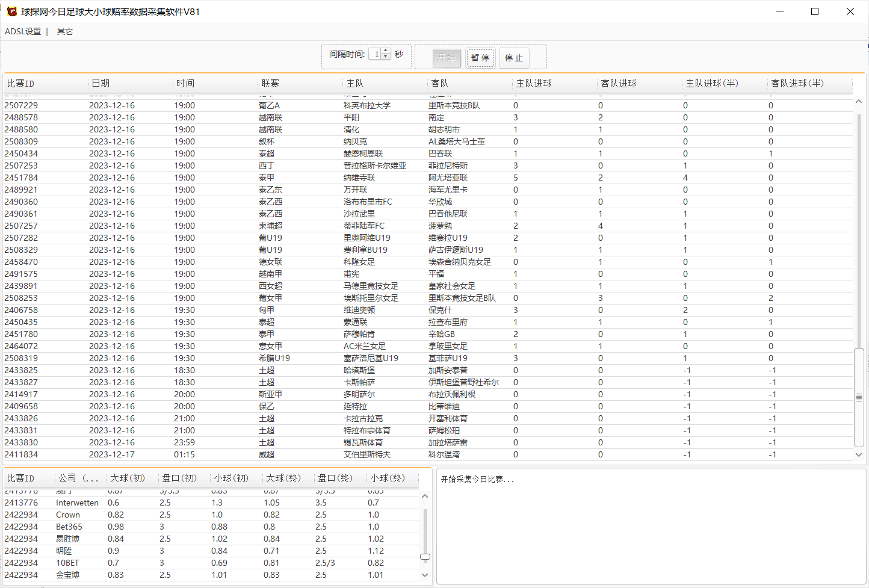Select the last row 2411834 威超
Image resolution: width=869 pixels, height=588 pixels.
428,454
